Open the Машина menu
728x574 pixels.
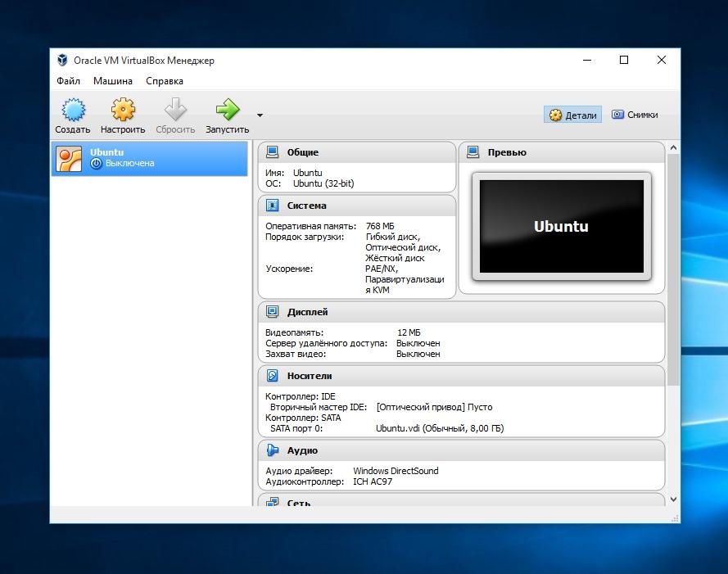pyautogui.click(x=113, y=81)
